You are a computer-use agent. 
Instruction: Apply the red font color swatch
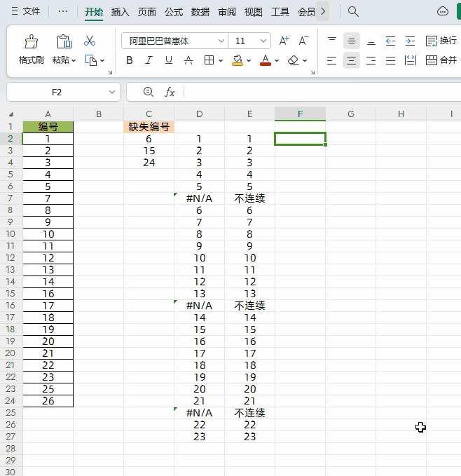tap(265, 60)
